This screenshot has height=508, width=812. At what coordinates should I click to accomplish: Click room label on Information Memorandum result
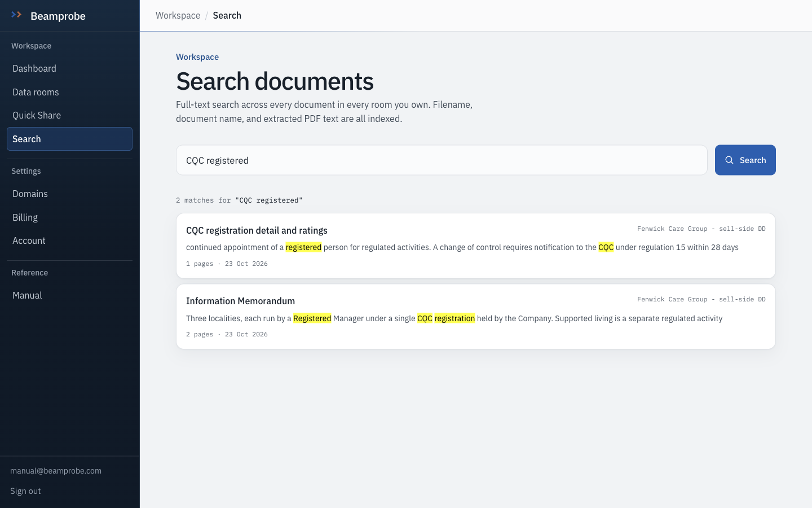(701, 299)
